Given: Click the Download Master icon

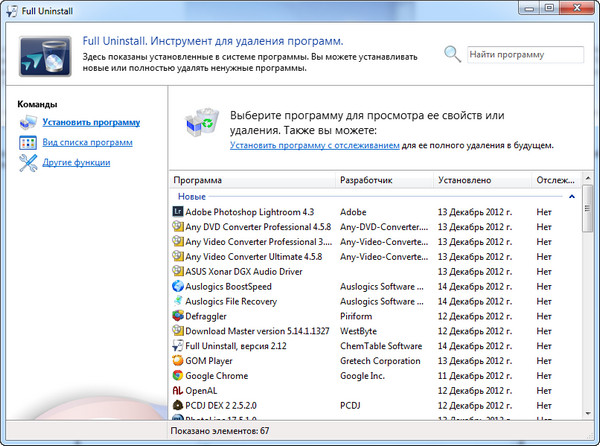Looking at the screenshot, I should coord(177,331).
